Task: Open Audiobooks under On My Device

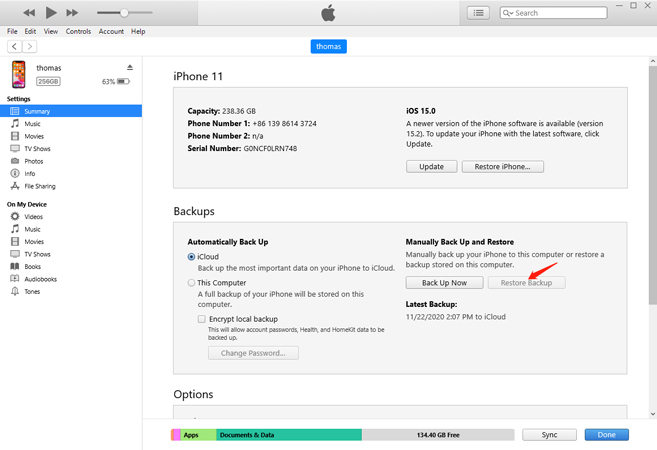Action: click(41, 279)
